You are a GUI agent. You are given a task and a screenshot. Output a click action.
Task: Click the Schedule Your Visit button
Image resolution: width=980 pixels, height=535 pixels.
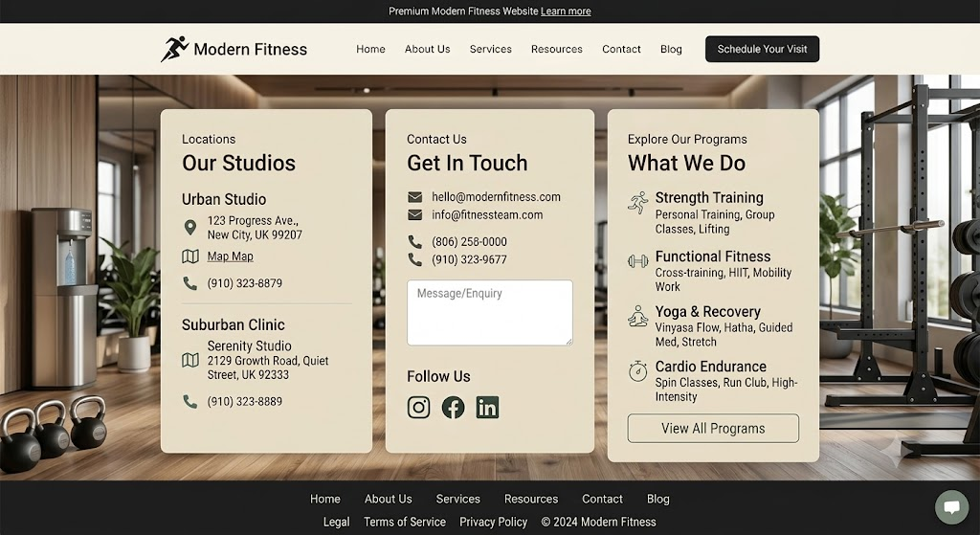pyautogui.click(x=762, y=49)
